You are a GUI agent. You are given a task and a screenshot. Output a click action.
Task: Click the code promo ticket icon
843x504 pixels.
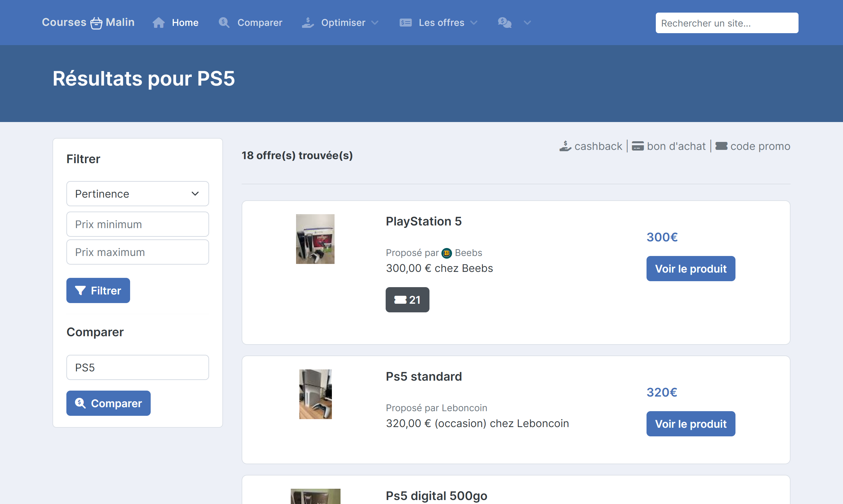(x=721, y=146)
